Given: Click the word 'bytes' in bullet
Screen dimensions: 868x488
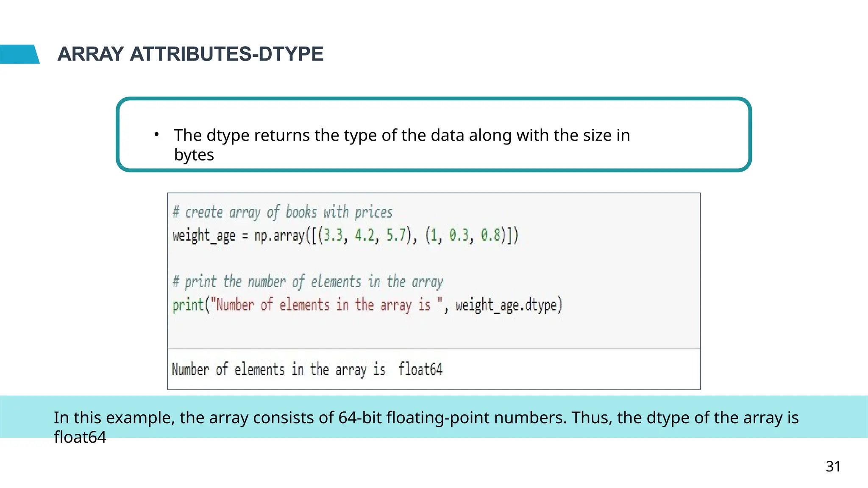Looking at the screenshot, I should (x=194, y=155).
